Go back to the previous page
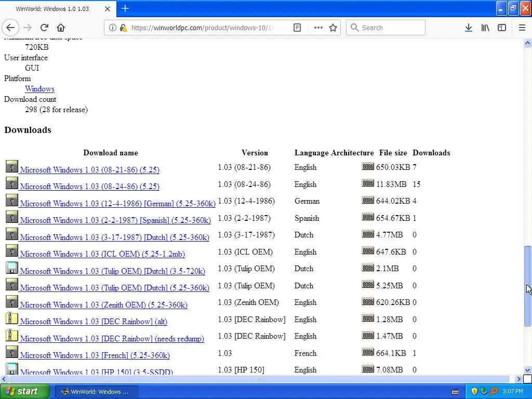The height and width of the screenshot is (399, 532). point(10,28)
